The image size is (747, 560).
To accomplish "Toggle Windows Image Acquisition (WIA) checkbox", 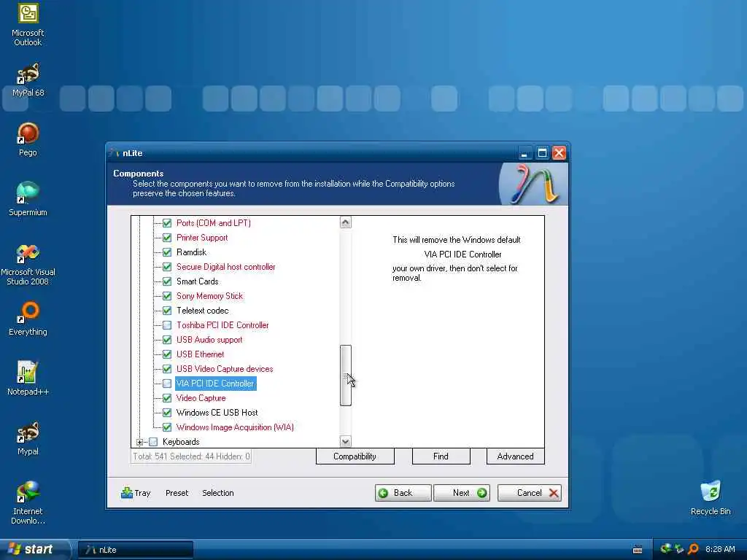I will 167,427.
